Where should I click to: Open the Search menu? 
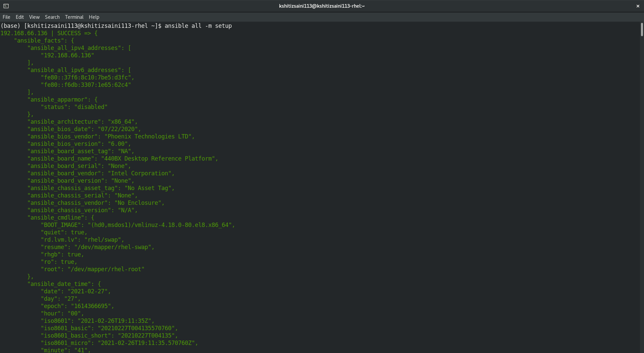52,17
